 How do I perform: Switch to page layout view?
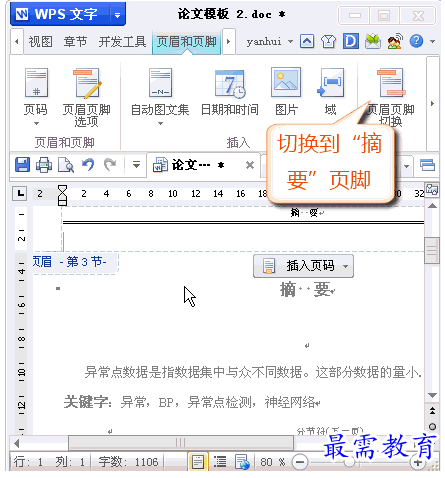[x=198, y=462]
